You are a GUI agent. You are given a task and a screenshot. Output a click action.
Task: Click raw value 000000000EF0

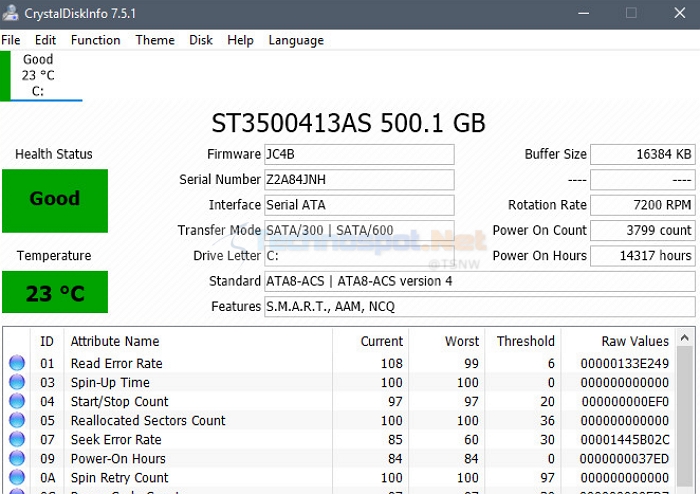coord(625,402)
